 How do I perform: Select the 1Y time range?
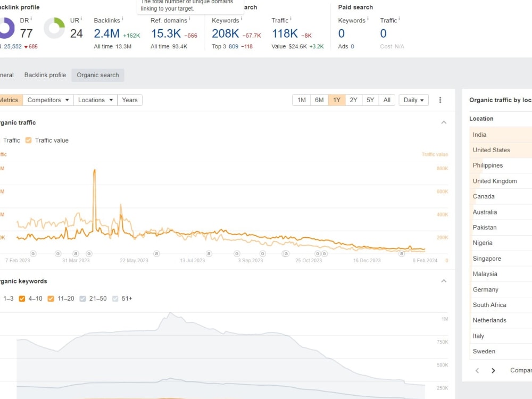(337, 100)
